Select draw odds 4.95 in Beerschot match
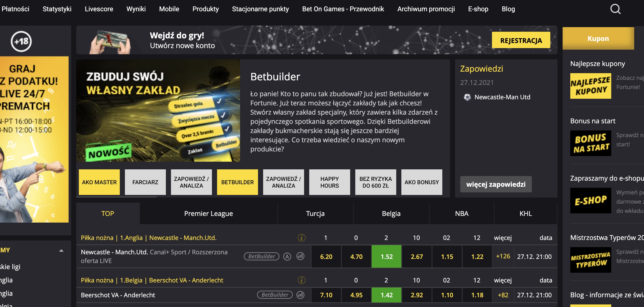644x307 pixels. (356, 295)
